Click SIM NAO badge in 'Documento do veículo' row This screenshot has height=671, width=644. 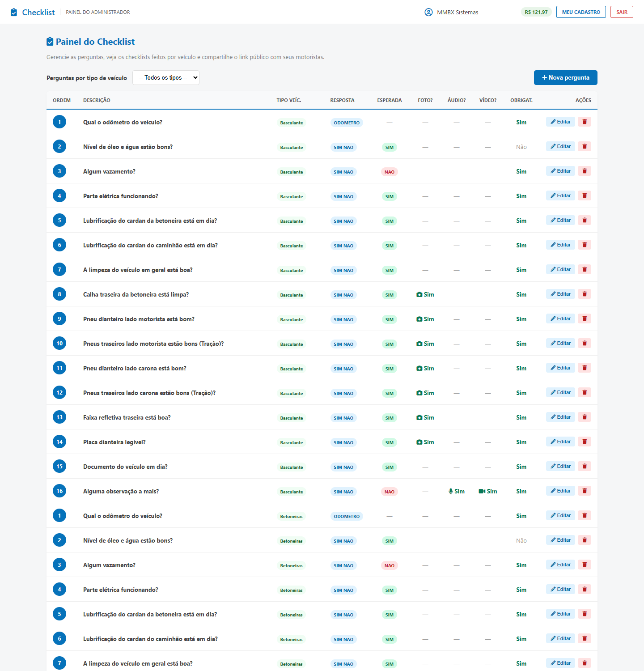(343, 467)
